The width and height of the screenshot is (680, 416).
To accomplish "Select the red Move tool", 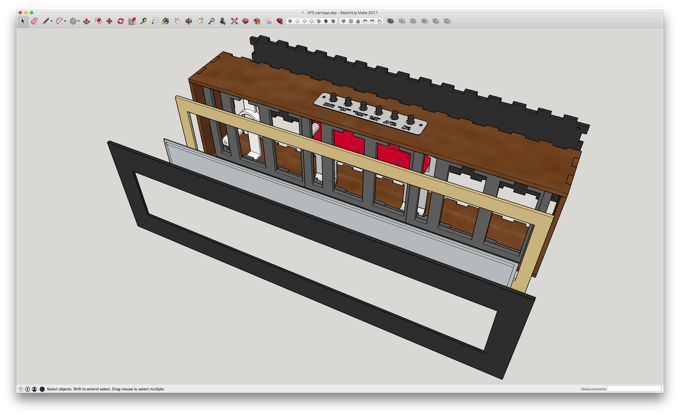I will tap(109, 21).
